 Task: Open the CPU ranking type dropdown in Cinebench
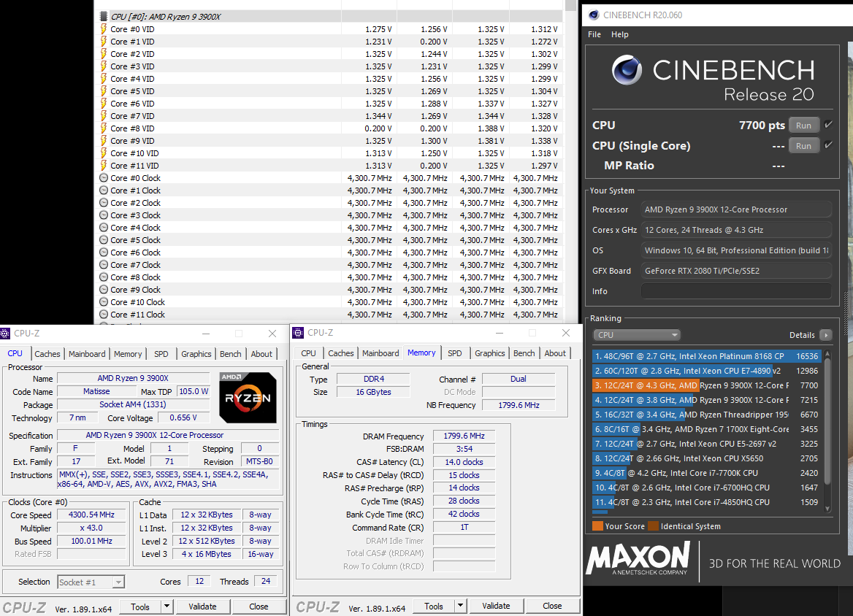coord(637,335)
